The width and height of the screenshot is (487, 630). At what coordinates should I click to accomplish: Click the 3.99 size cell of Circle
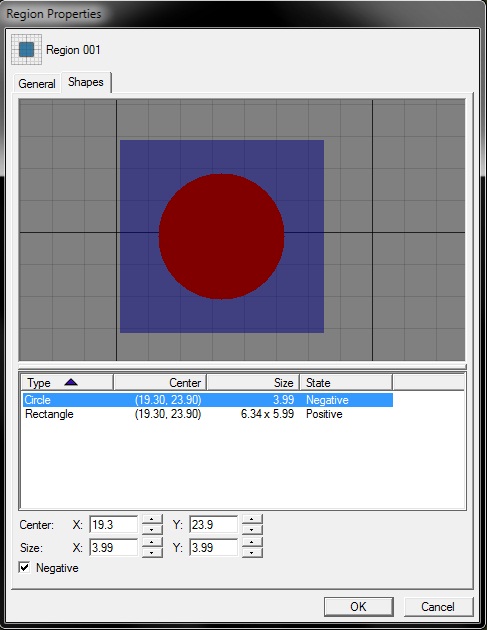(x=283, y=400)
